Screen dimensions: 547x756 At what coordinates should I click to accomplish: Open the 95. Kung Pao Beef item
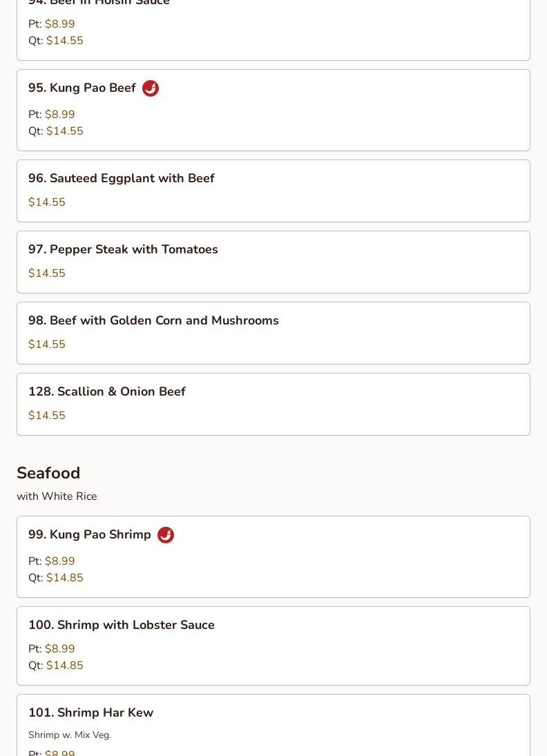point(273,110)
